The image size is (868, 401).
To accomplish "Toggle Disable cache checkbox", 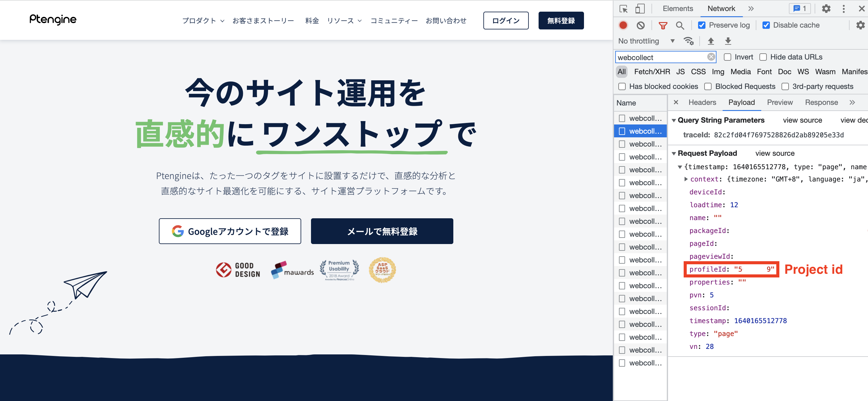I will (x=766, y=25).
